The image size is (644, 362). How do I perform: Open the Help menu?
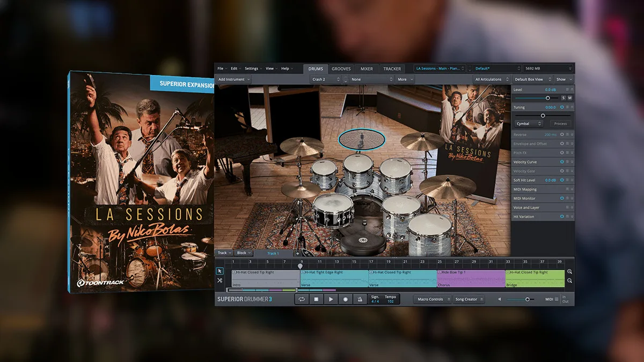[x=287, y=69]
